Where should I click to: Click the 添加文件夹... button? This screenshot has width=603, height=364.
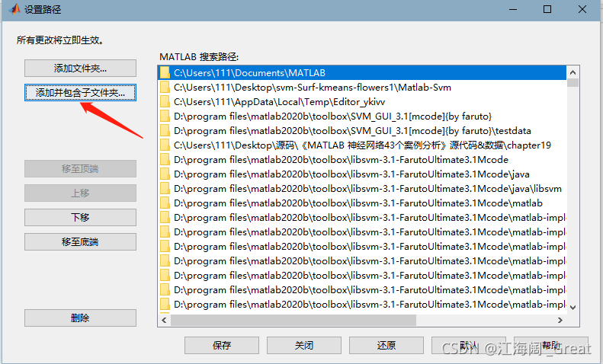[80, 69]
